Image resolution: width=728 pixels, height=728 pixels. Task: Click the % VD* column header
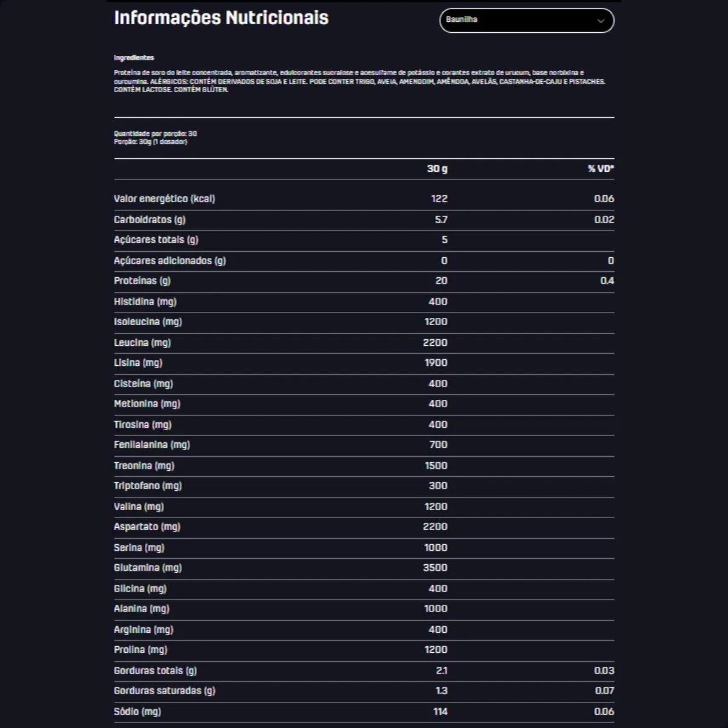coord(601,169)
